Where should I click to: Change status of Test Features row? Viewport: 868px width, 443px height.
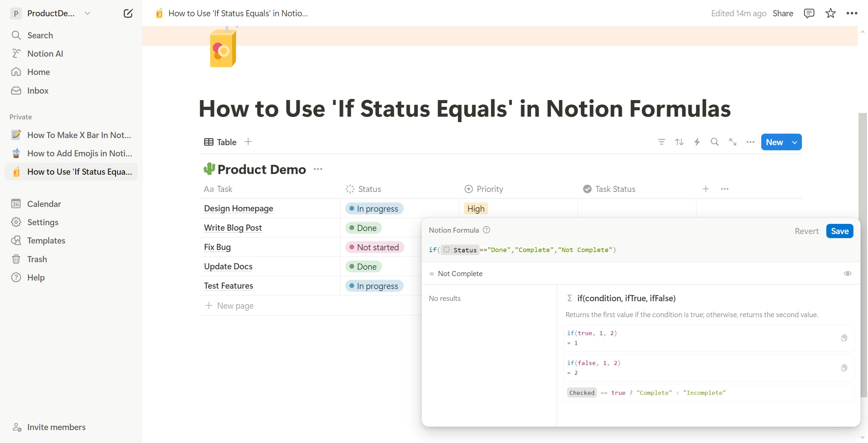click(374, 286)
